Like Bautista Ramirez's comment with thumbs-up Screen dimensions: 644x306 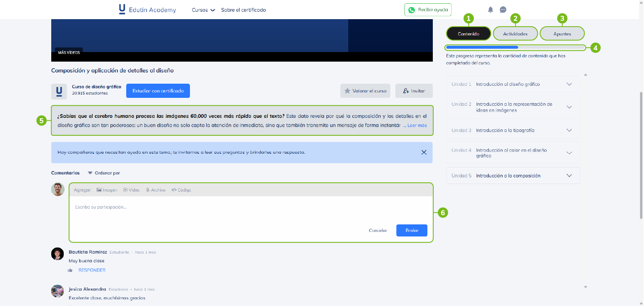pos(70,270)
